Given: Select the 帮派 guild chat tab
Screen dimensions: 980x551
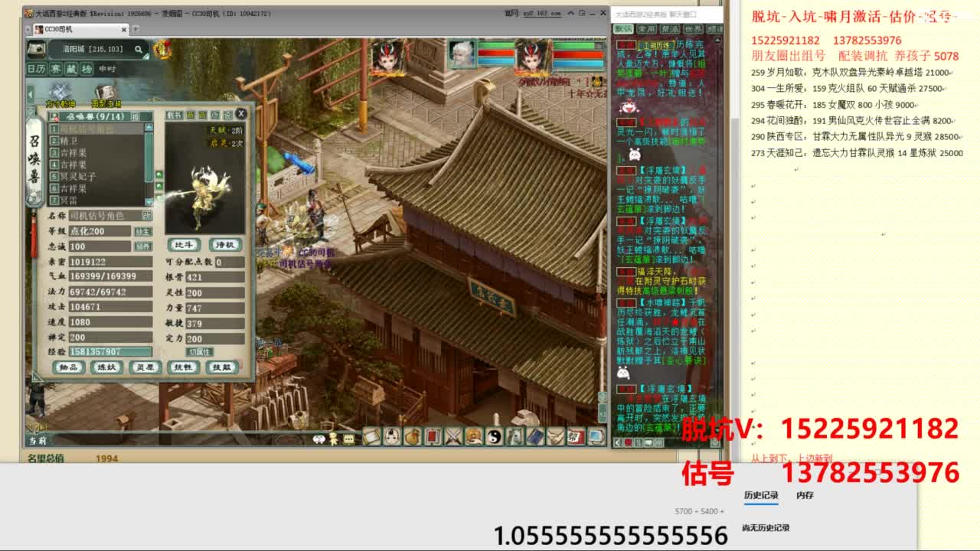Looking at the screenshot, I should pos(670,29).
